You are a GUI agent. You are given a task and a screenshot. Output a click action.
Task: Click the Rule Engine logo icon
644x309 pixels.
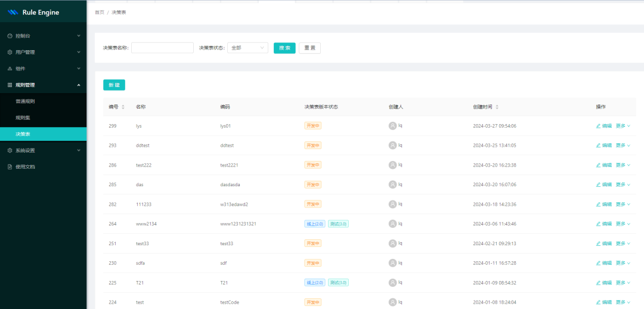[13, 12]
